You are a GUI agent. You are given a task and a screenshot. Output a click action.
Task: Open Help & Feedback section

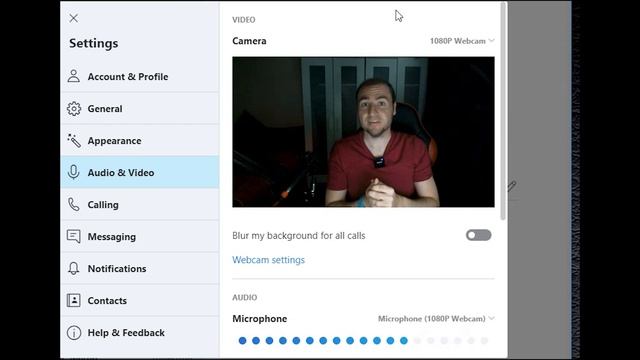(x=140, y=333)
